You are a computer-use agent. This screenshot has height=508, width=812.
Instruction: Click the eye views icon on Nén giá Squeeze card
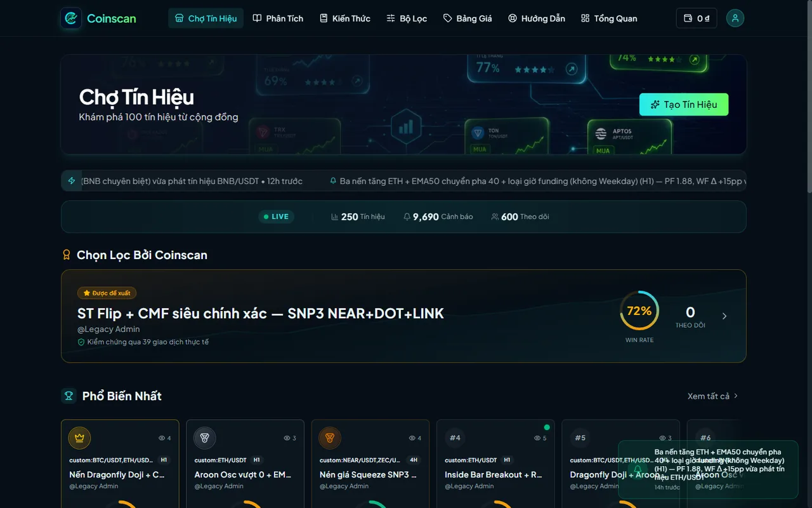412,438
